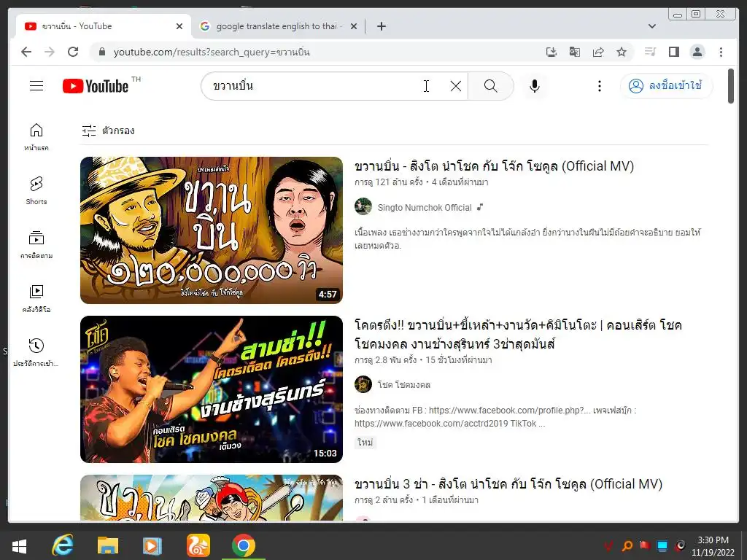Click the address bar lock icon

tap(101, 52)
